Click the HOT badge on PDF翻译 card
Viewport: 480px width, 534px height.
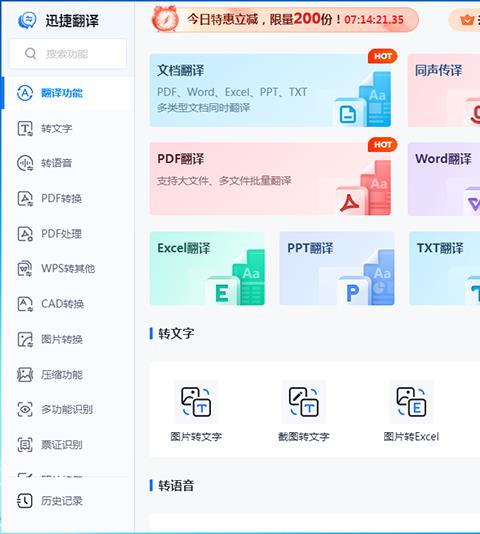[x=383, y=145]
